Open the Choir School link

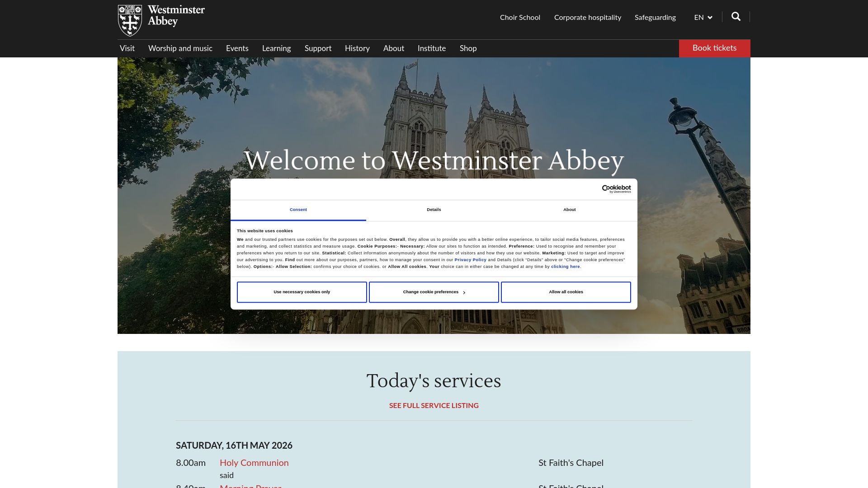coord(520,18)
